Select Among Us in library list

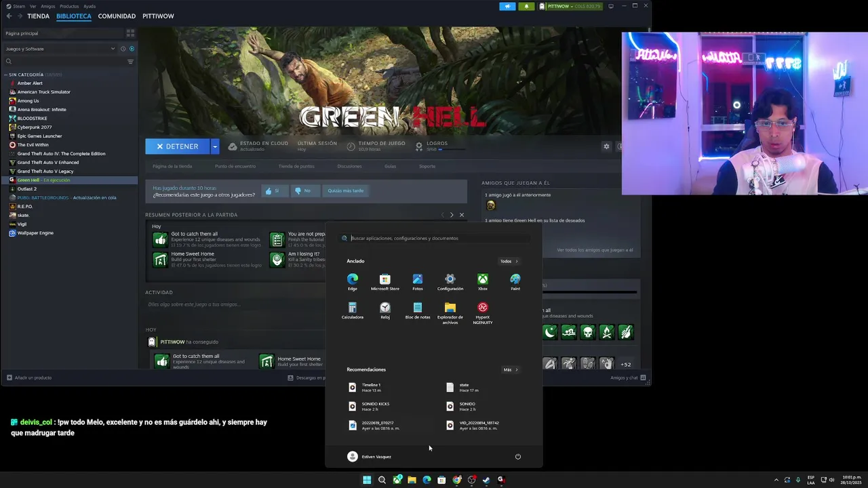[x=28, y=100]
